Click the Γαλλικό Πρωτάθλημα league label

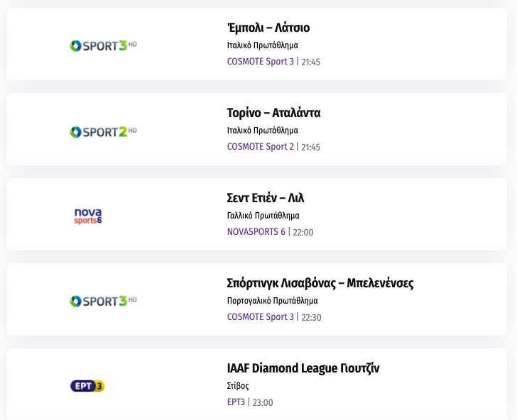pos(263,216)
